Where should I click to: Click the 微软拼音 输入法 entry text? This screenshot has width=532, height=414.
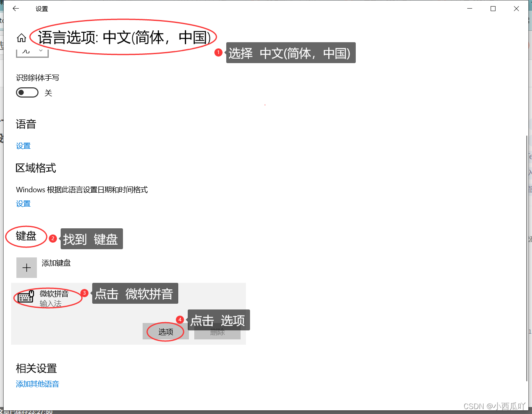coord(54,298)
